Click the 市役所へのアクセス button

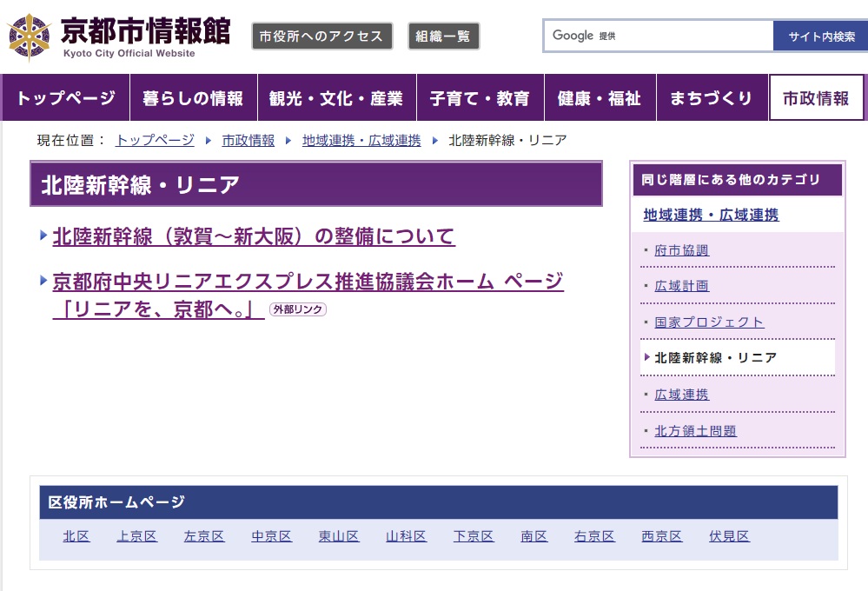(x=321, y=36)
